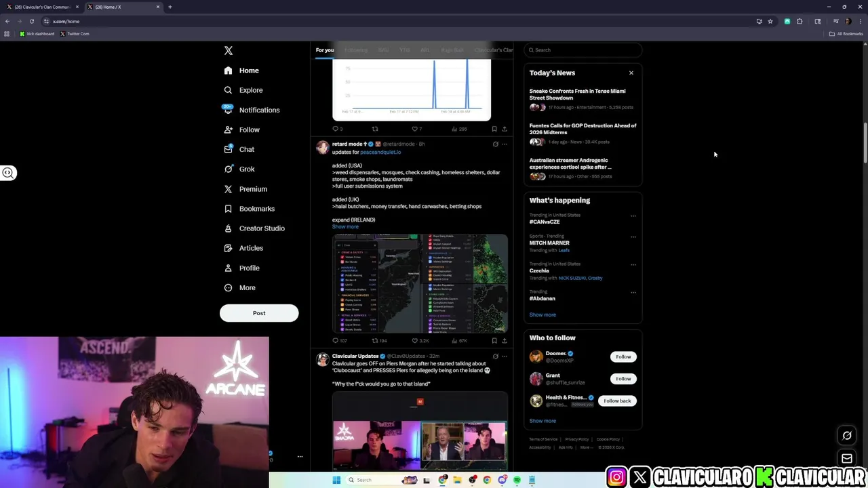Switch to the Following timeline tab
This screenshot has width=868, height=488.
coord(356,50)
